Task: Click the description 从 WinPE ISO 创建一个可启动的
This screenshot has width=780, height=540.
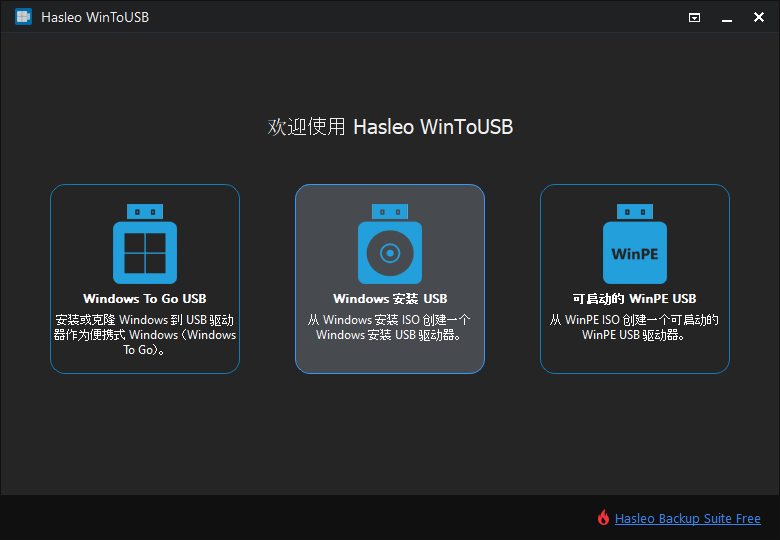Action: pyautogui.click(x=635, y=327)
